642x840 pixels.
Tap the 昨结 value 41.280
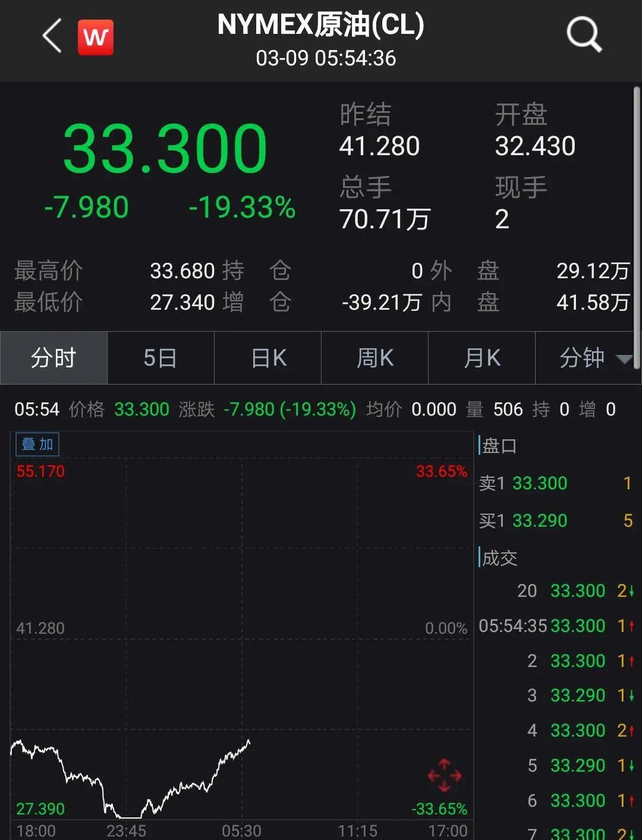click(379, 146)
